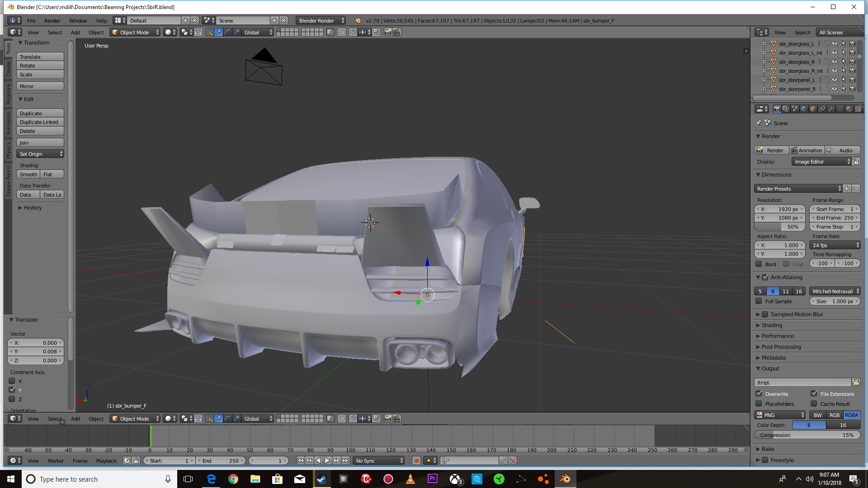
Task: Open the Help menu
Action: 101,21
